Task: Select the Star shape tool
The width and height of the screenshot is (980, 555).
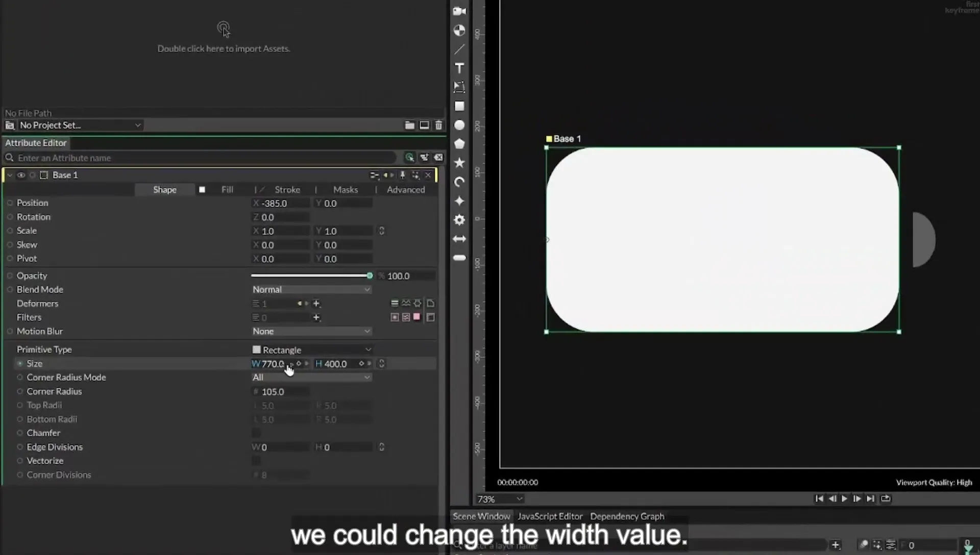Action: [459, 163]
